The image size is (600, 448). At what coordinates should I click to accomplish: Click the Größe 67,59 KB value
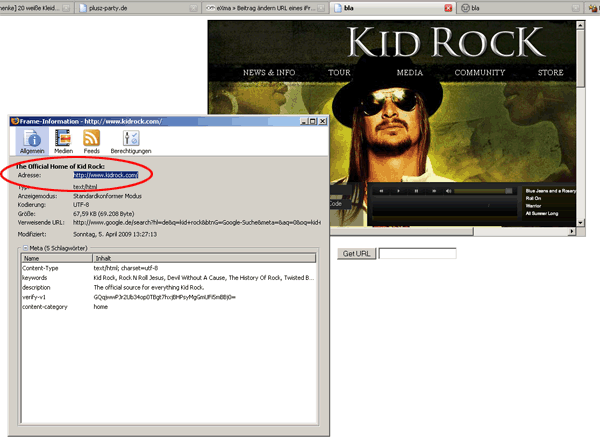[103, 213]
